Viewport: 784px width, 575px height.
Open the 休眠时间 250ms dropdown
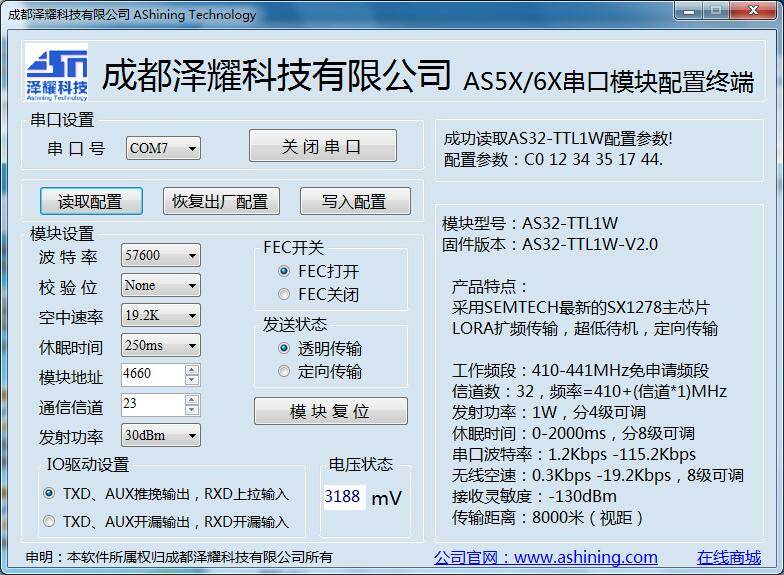[160, 346]
